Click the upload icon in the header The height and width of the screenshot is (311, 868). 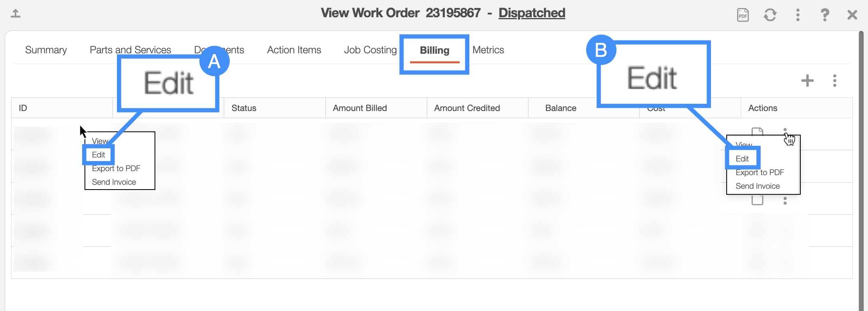(x=16, y=14)
